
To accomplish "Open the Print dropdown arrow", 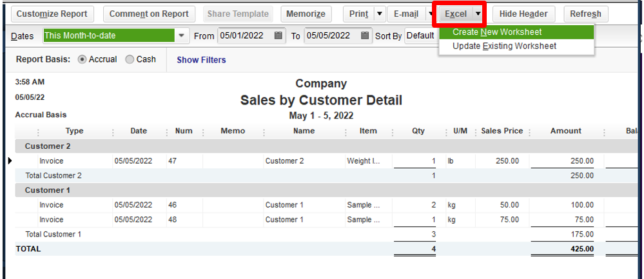I will [379, 14].
